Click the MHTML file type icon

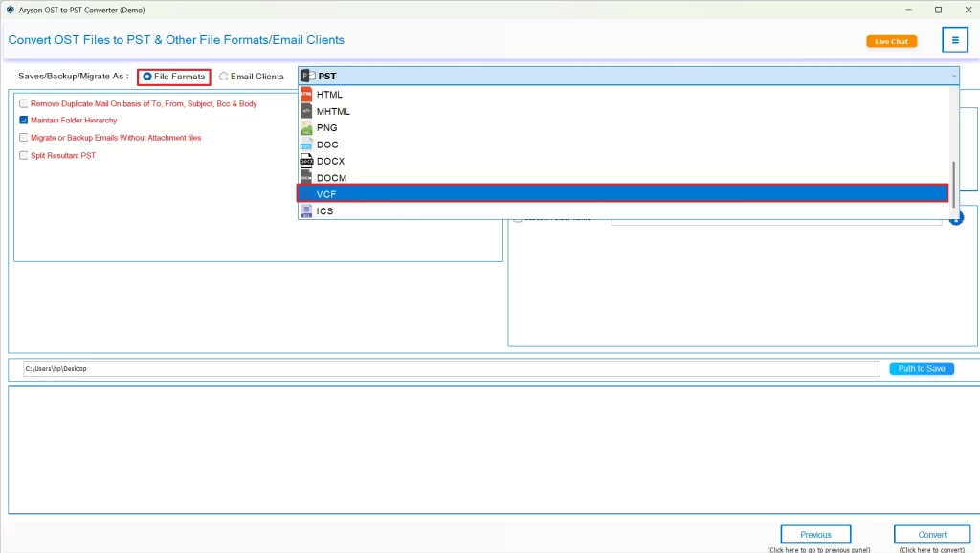308,111
